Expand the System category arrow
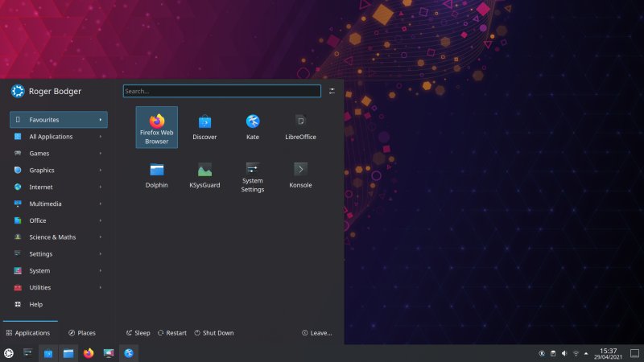This screenshot has width=644, height=362. point(100,271)
